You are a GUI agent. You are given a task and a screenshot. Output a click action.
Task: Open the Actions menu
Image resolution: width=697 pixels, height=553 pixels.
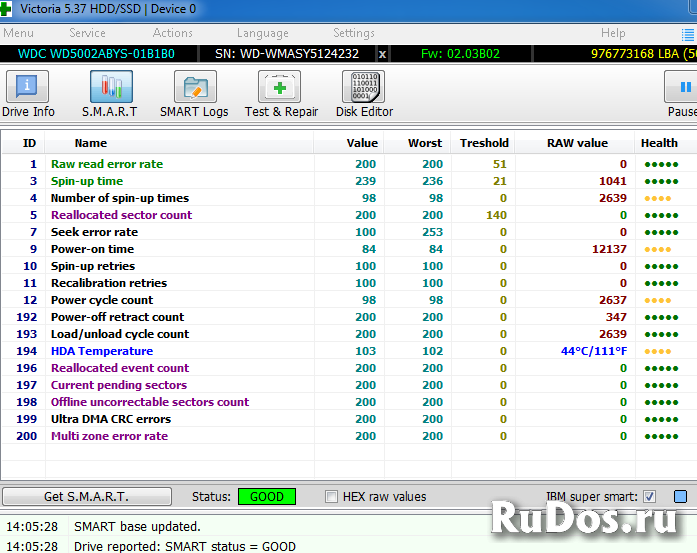click(x=172, y=33)
